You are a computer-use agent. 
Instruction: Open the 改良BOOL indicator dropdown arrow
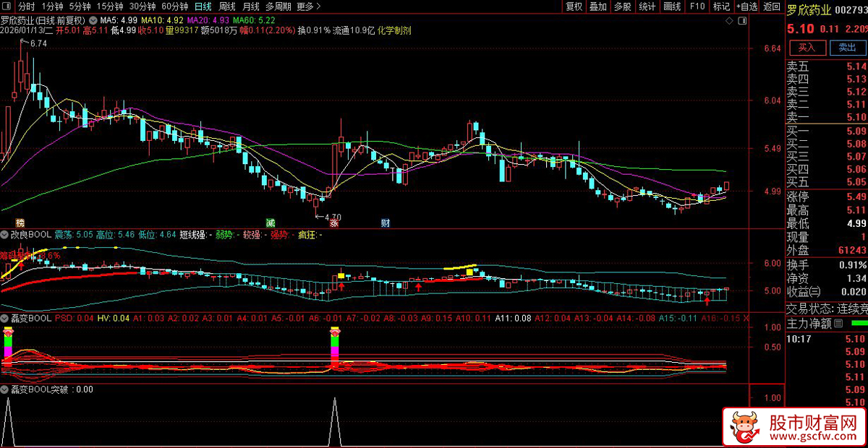pyautogui.click(x=5, y=235)
